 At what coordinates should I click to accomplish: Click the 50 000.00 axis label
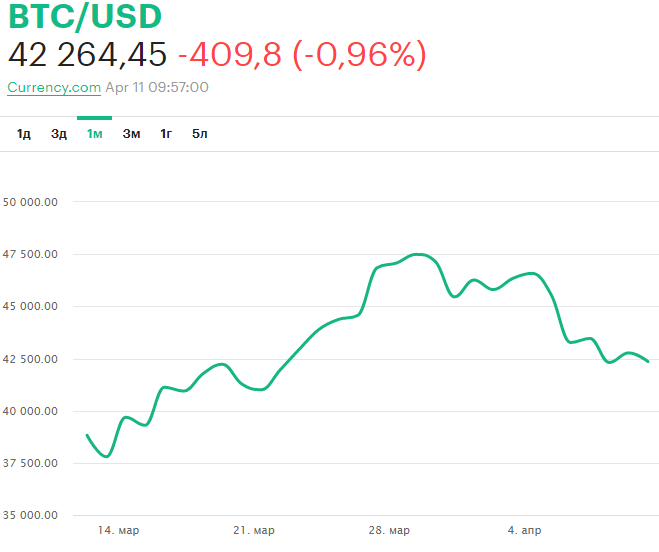pos(30,202)
